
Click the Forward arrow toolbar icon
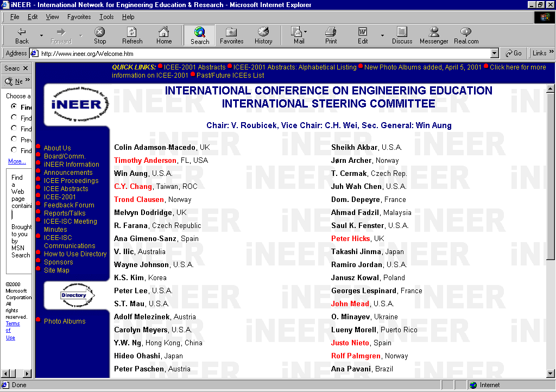61,35
